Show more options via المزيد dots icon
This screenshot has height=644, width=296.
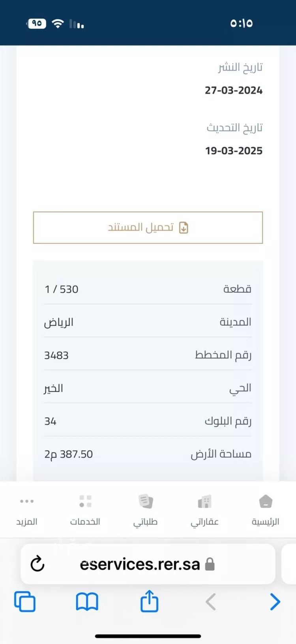(x=27, y=501)
